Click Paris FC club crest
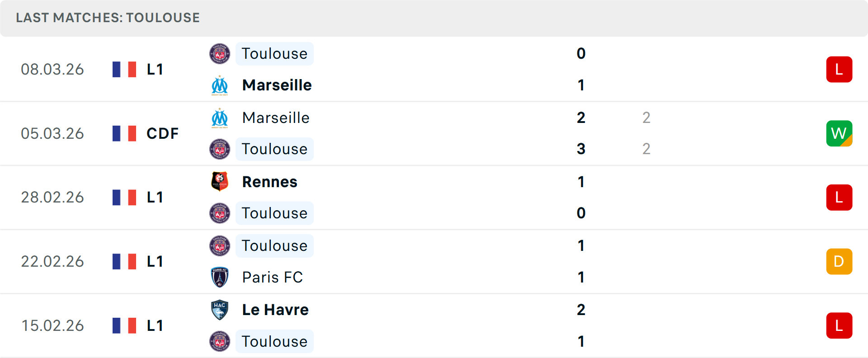Viewport: 868px width, 358px height. point(220,277)
